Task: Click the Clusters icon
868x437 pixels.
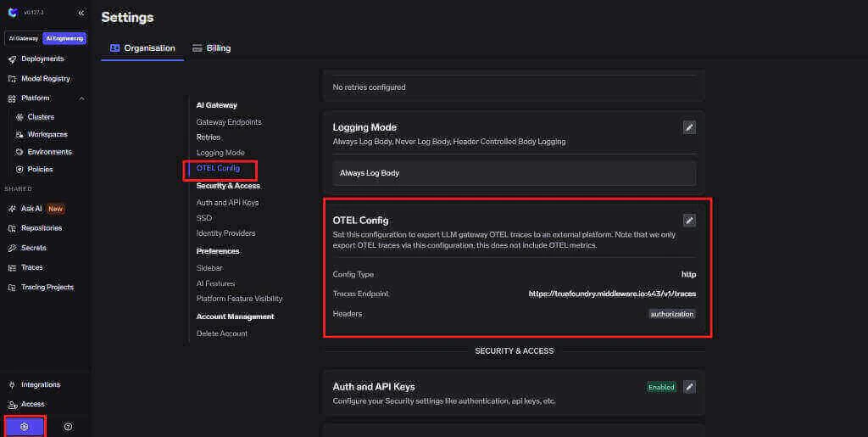Action: point(19,117)
